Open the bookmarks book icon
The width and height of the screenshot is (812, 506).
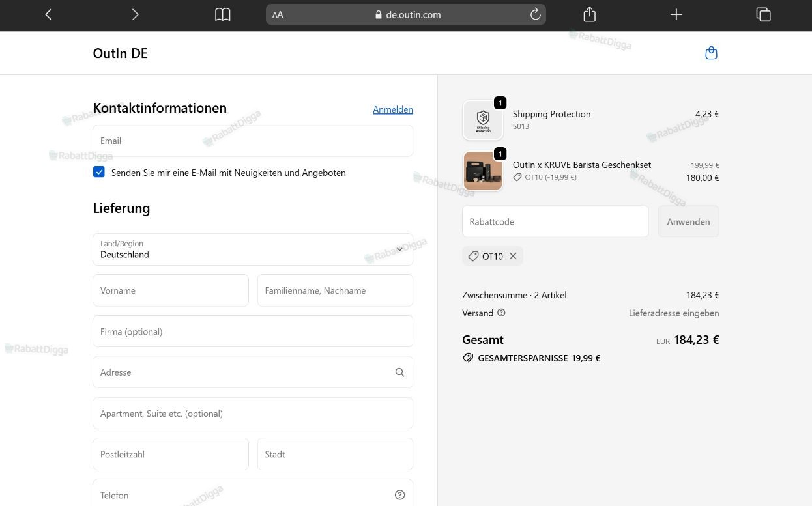[x=223, y=14]
